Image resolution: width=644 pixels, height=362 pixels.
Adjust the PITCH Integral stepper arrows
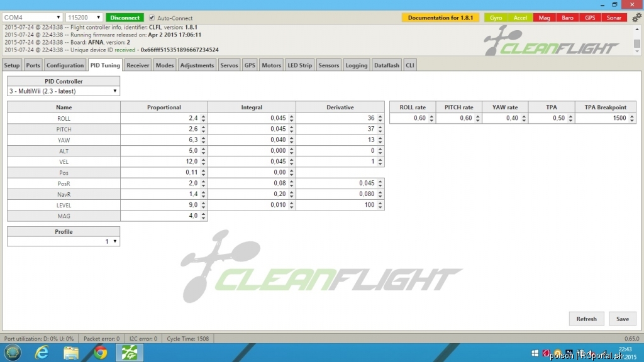[292, 129]
